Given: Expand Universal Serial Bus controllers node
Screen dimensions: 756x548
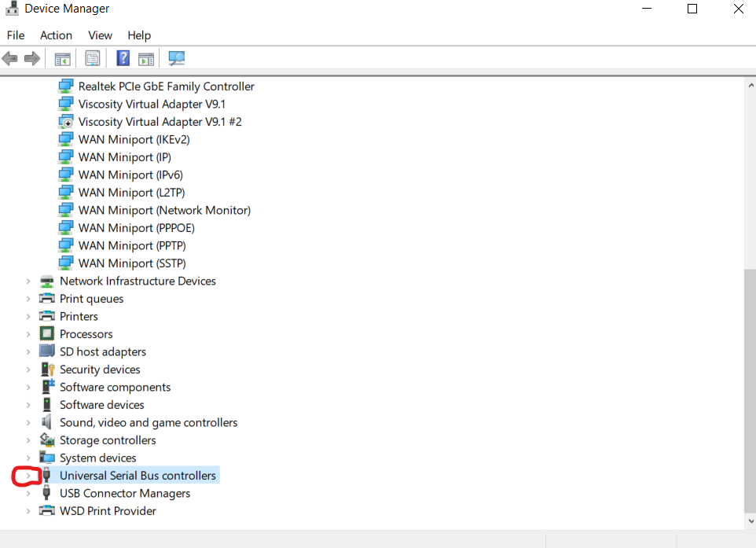Looking at the screenshot, I should coord(28,476).
